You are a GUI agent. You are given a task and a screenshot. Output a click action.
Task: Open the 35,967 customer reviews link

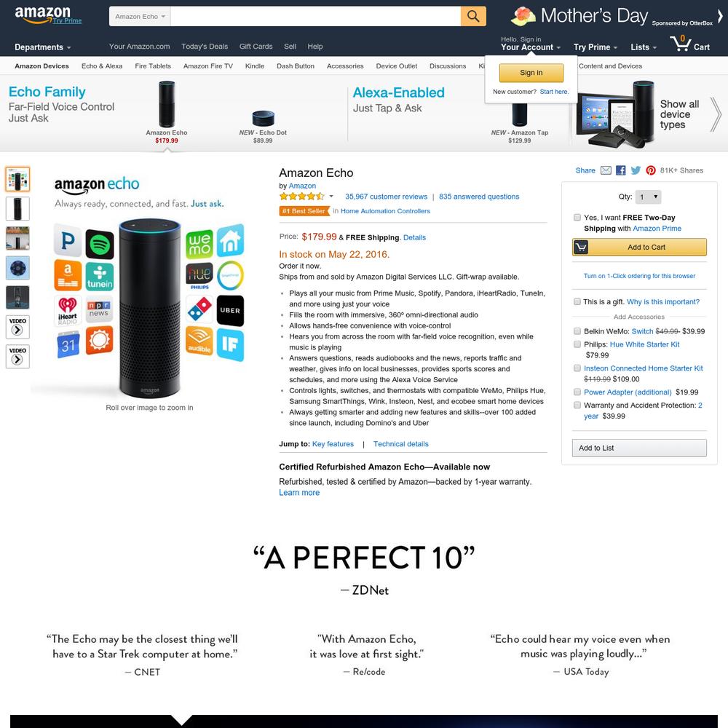pyautogui.click(x=387, y=197)
